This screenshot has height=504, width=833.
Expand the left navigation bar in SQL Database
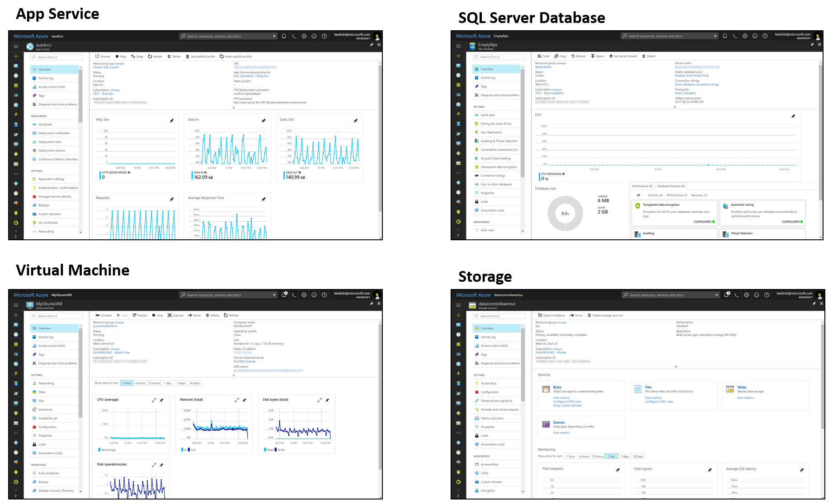click(458, 235)
